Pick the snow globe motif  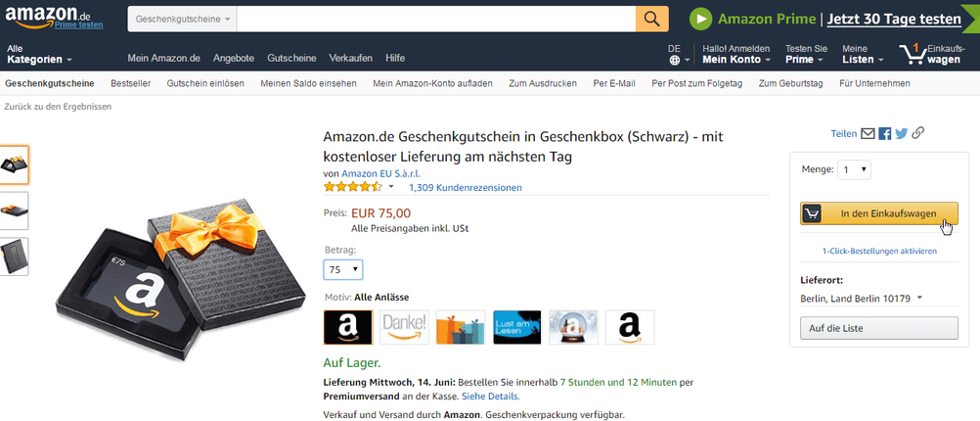pos(573,327)
